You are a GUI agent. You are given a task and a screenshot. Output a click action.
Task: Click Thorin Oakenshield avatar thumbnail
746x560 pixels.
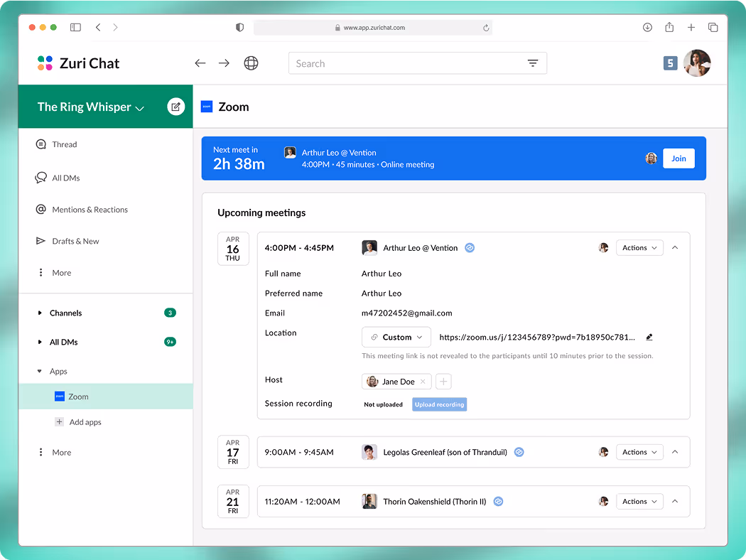(x=369, y=501)
